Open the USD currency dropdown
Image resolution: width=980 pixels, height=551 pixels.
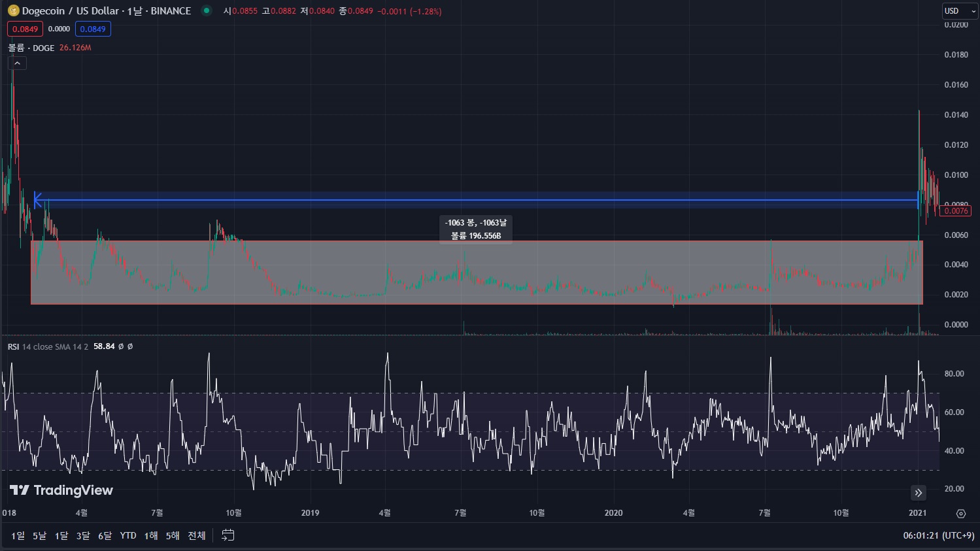[959, 10]
